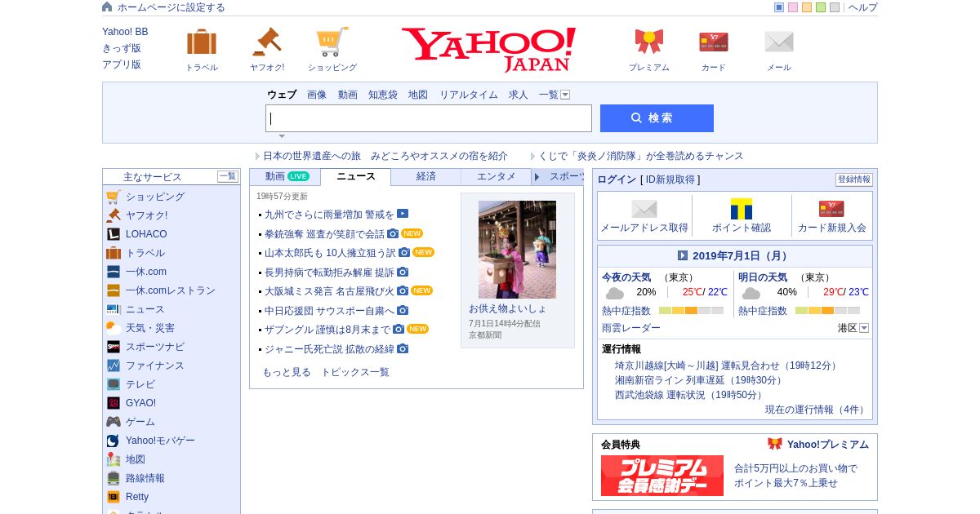
Task: Open きっず版 link at top left
Action: (x=122, y=48)
